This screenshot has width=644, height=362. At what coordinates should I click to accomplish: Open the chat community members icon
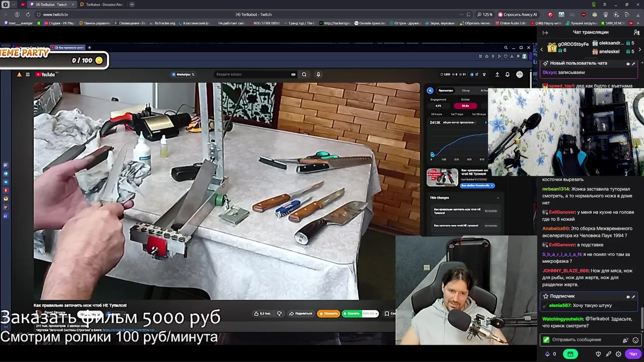point(636,32)
